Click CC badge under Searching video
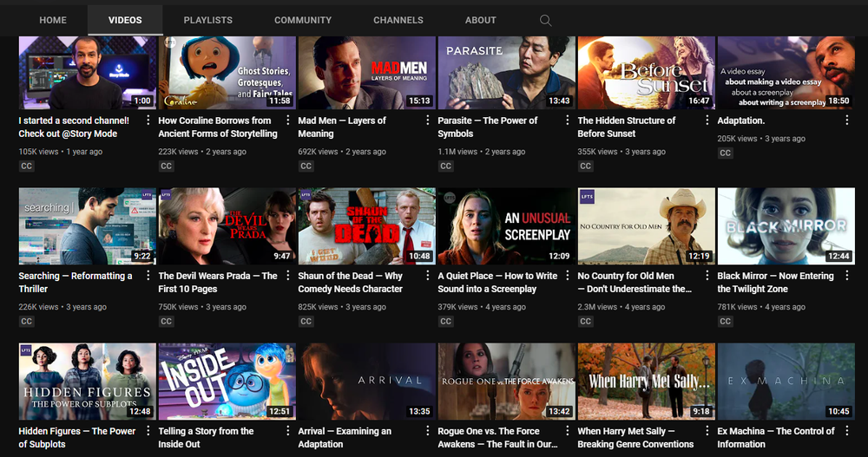 pos(27,322)
